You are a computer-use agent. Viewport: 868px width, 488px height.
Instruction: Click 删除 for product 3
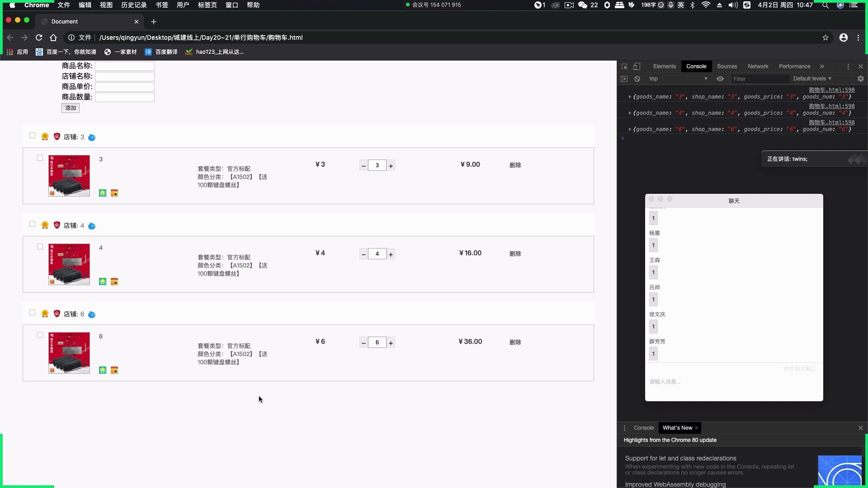pyautogui.click(x=515, y=165)
